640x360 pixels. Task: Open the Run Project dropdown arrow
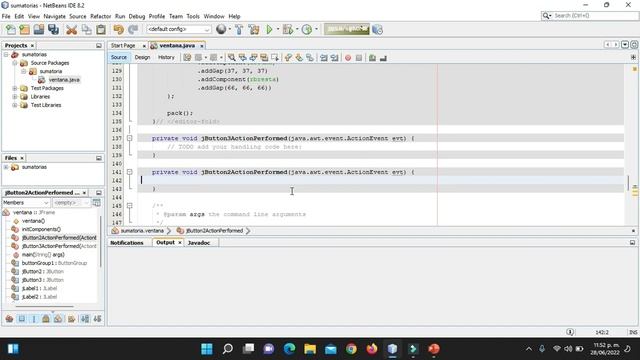[x=278, y=29]
